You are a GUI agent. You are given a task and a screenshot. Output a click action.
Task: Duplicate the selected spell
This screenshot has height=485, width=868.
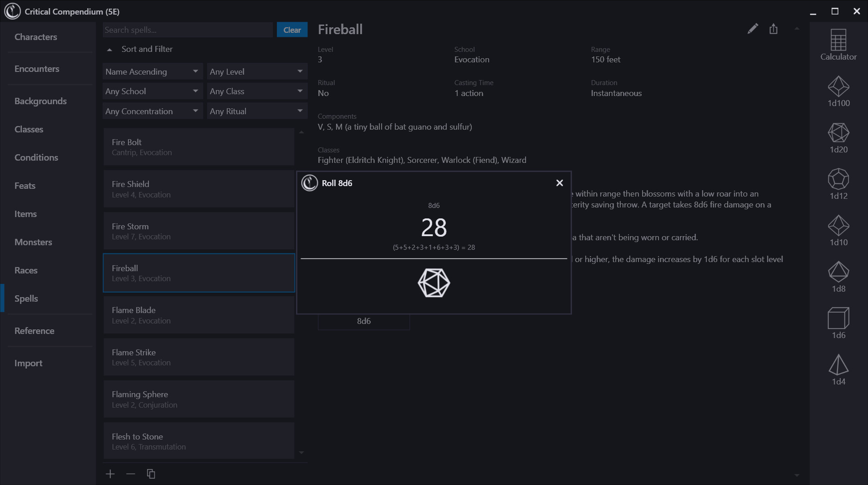point(151,474)
